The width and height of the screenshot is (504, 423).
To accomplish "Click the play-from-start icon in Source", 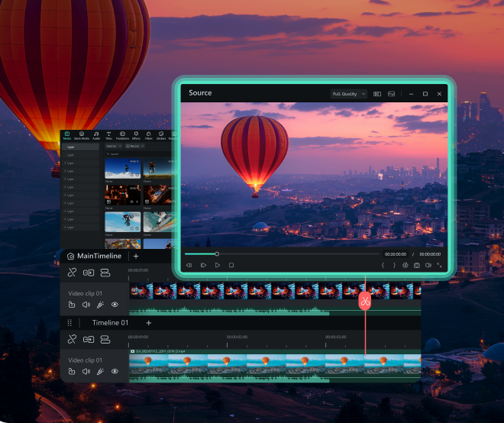I will pyautogui.click(x=203, y=265).
